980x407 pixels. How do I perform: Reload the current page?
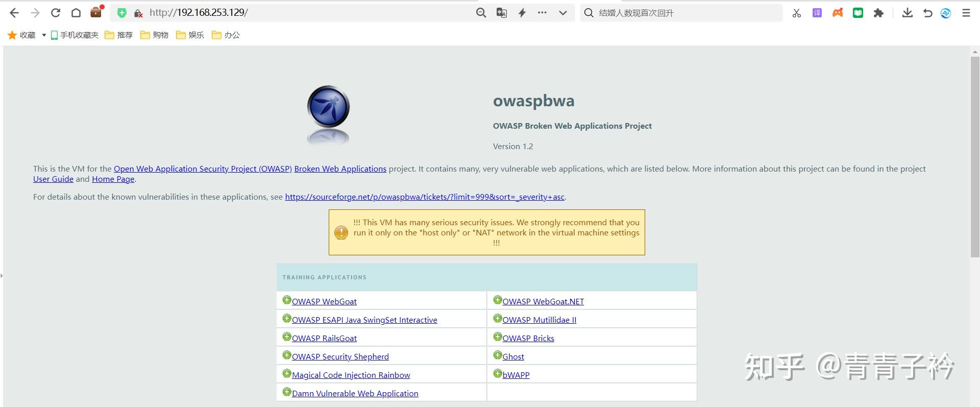(56, 13)
